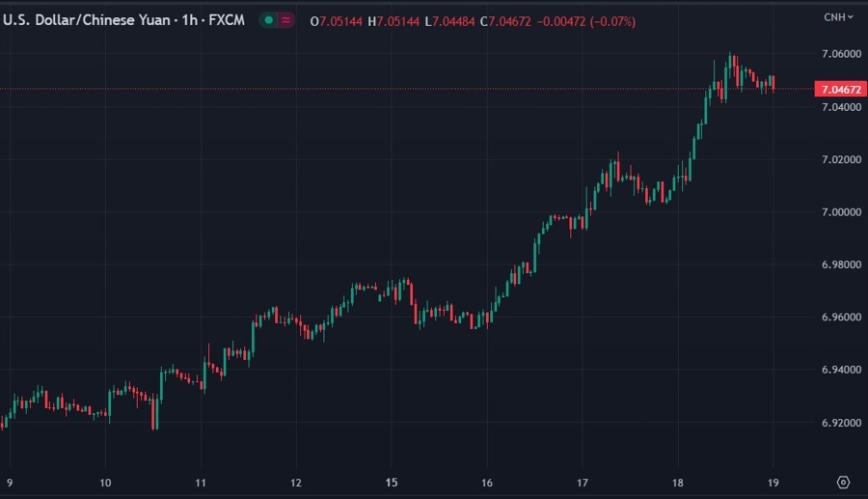868x499 pixels.
Task: Click date 10 on the time axis
Action: (105, 483)
